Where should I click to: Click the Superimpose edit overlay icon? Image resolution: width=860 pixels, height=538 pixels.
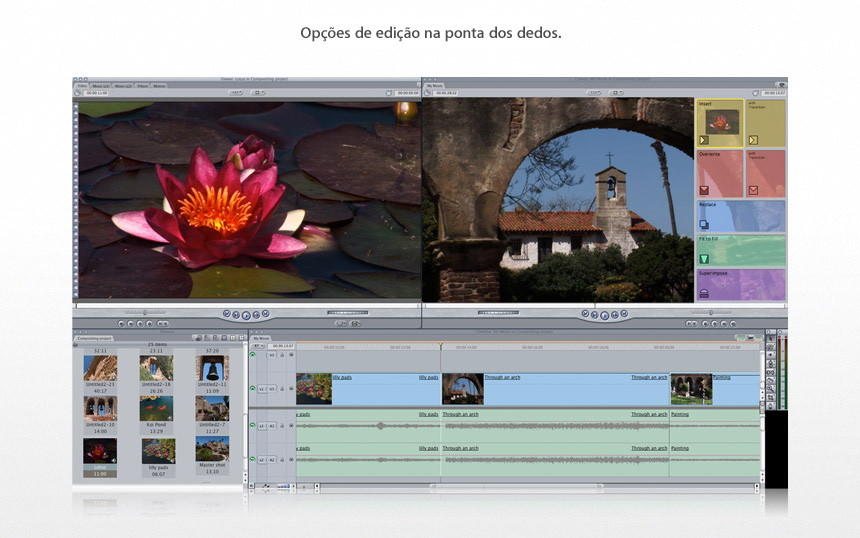pos(704,293)
